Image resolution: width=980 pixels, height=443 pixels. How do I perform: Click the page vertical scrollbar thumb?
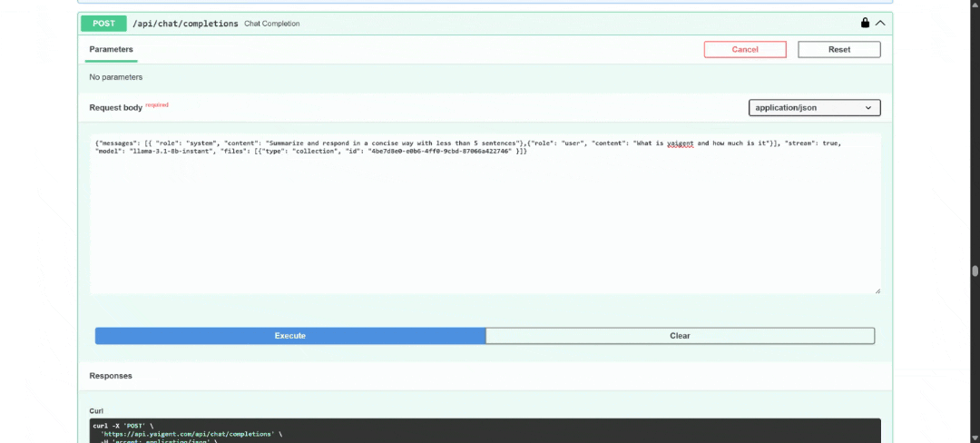(975, 271)
